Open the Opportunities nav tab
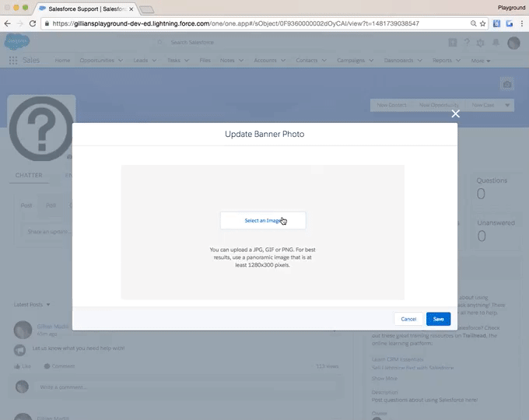This screenshot has width=529, height=420. tap(96, 61)
